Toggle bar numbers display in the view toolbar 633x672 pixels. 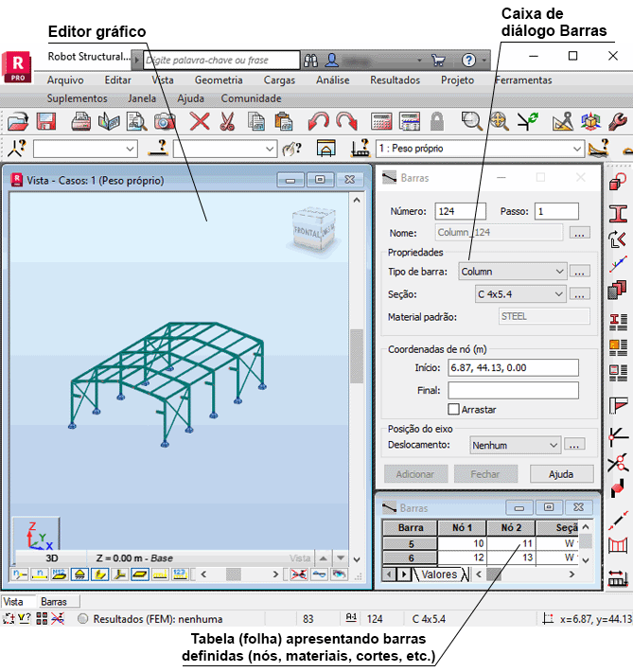(x=40, y=575)
